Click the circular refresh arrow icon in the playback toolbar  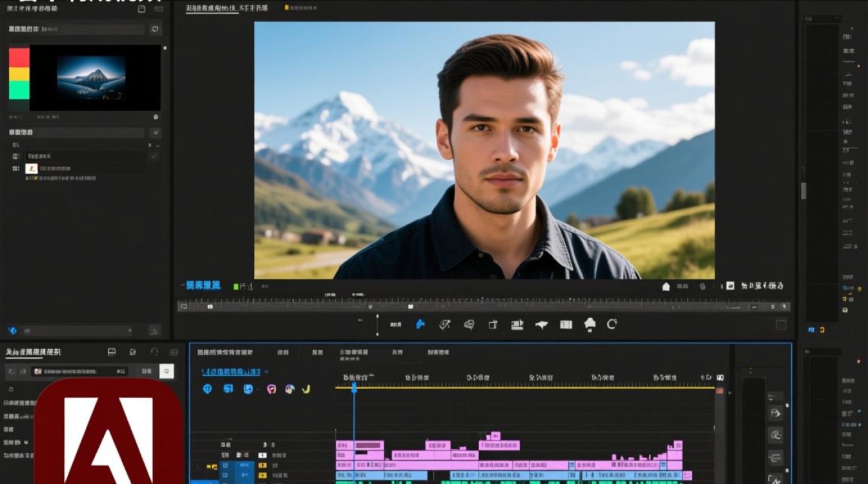[612, 325]
